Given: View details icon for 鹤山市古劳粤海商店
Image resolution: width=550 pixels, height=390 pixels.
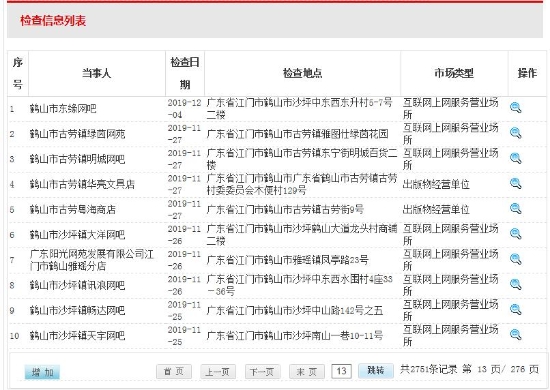Looking at the screenshot, I should pos(516,209).
